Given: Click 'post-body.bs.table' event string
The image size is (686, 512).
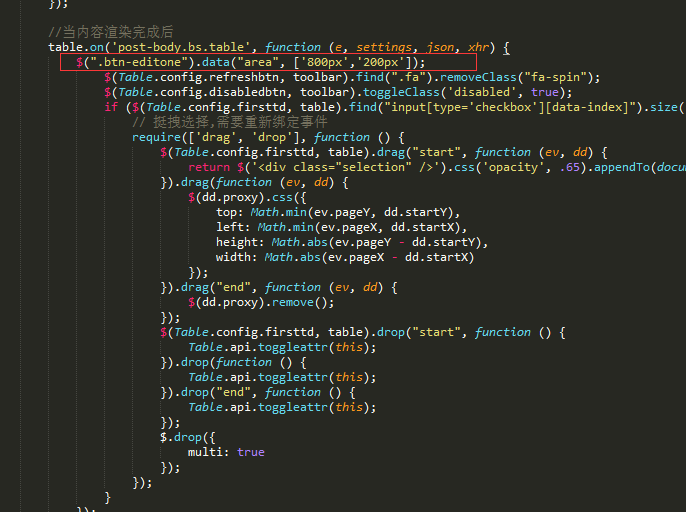Looking at the screenshot, I should pyautogui.click(x=181, y=47).
